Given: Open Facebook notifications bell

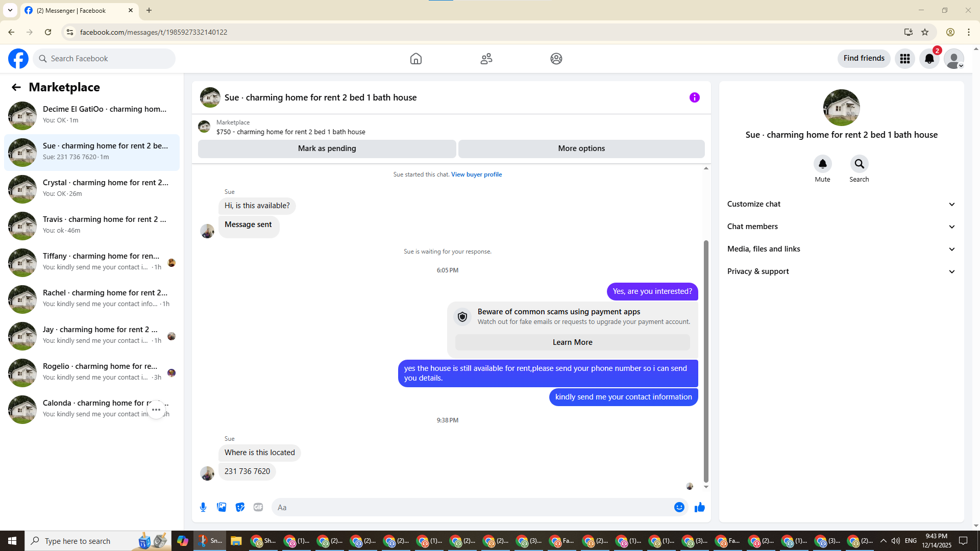Looking at the screenshot, I should tap(929, 59).
